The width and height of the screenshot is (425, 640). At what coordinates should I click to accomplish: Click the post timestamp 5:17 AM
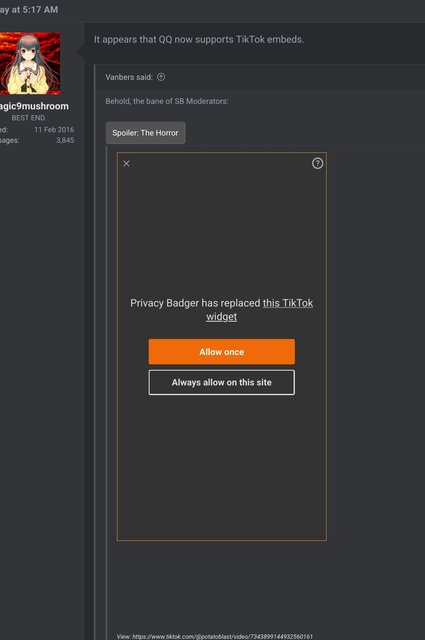tap(29, 9)
